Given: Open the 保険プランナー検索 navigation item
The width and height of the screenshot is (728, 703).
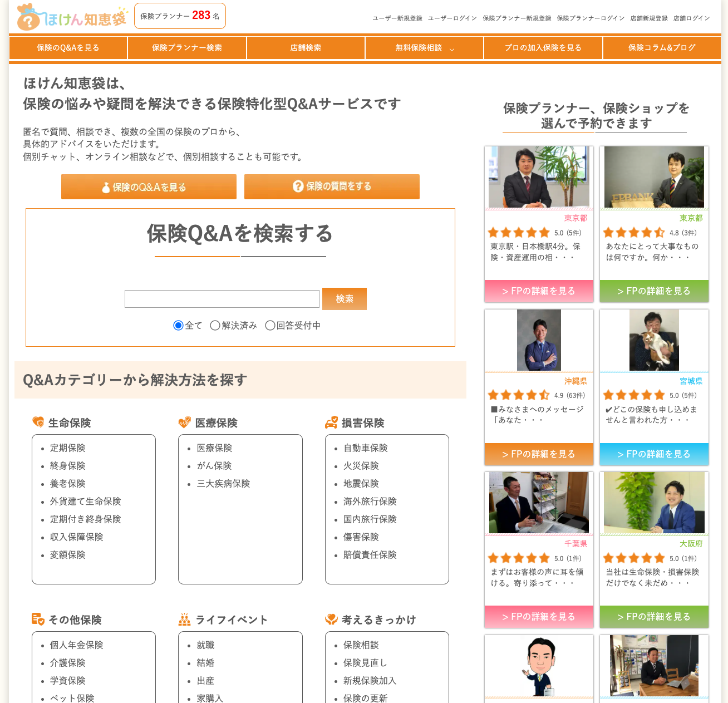Looking at the screenshot, I should coord(187,48).
